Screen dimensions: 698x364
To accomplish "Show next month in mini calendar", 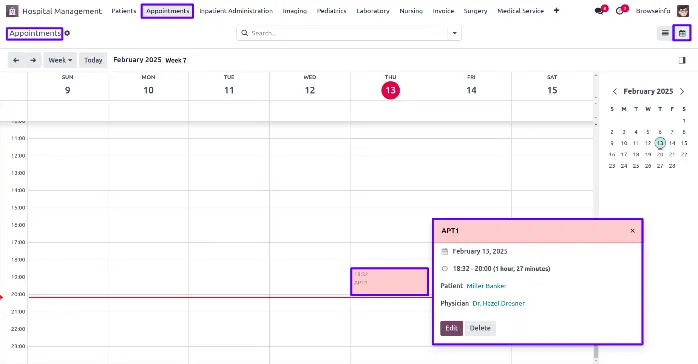I will (682, 91).
